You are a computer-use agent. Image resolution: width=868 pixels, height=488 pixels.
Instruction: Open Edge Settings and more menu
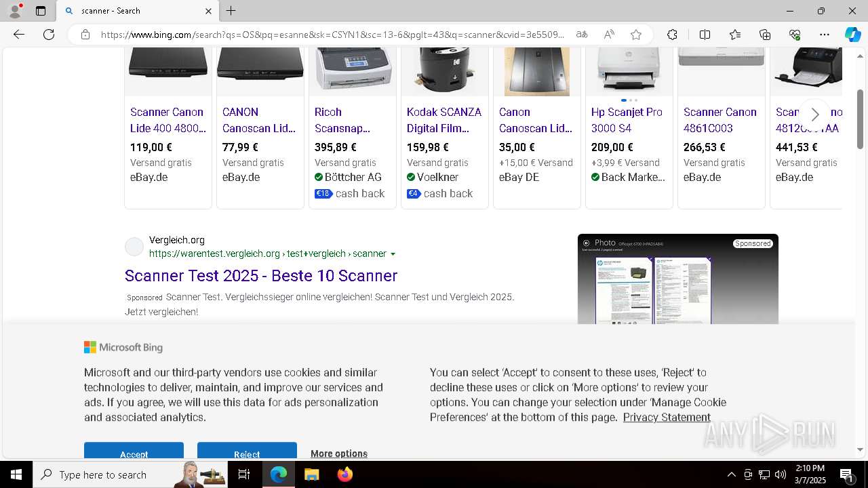pyautogui.click(x=825, y=35)
